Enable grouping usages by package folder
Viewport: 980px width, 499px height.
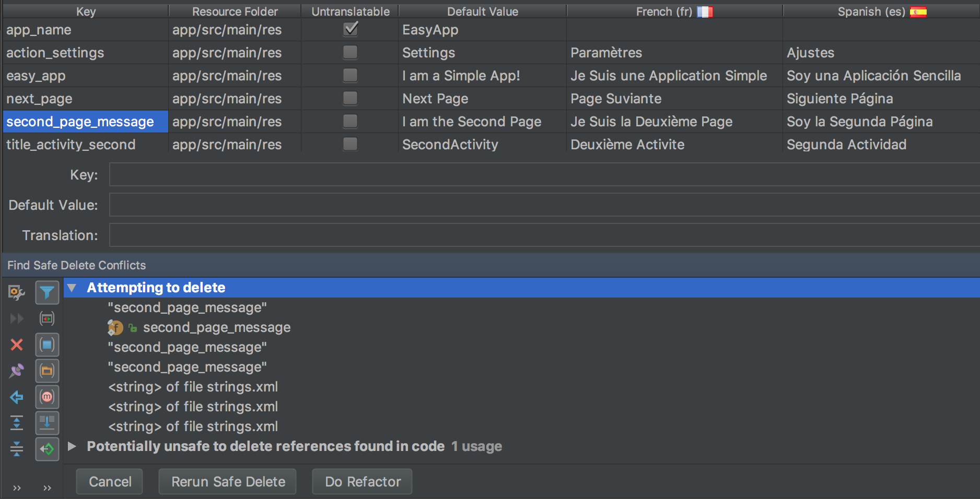coord(47,371)
